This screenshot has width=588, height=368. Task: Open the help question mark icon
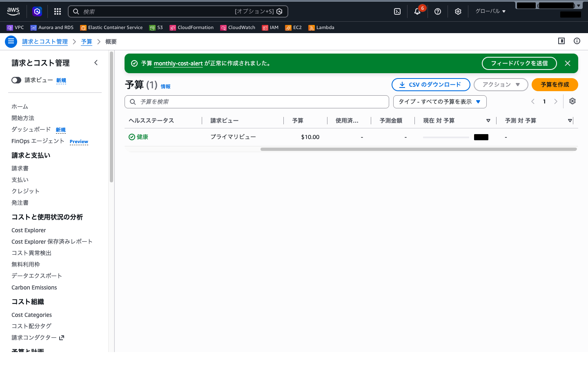438,11
